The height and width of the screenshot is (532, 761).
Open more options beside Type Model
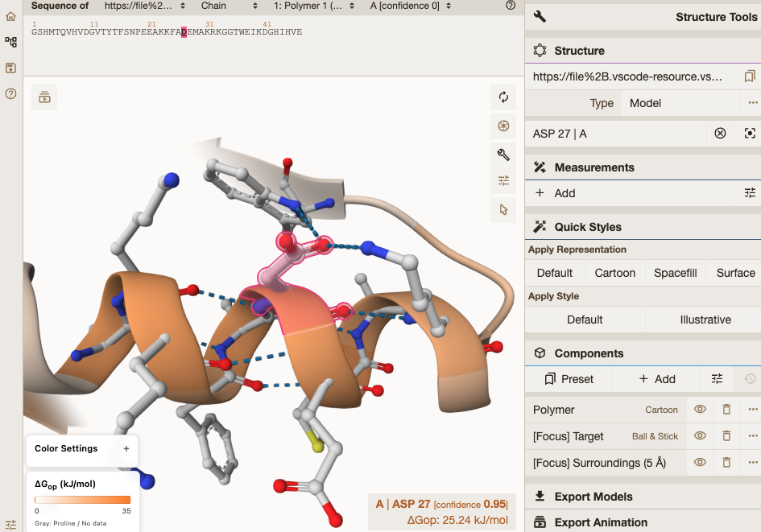752,103
